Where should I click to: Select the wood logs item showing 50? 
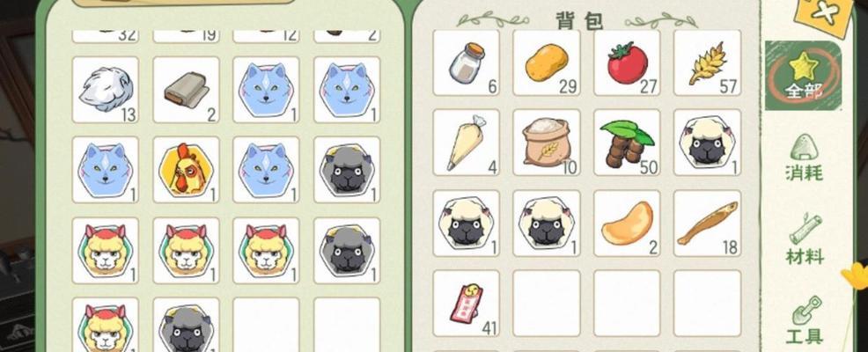tap(627, 143)
